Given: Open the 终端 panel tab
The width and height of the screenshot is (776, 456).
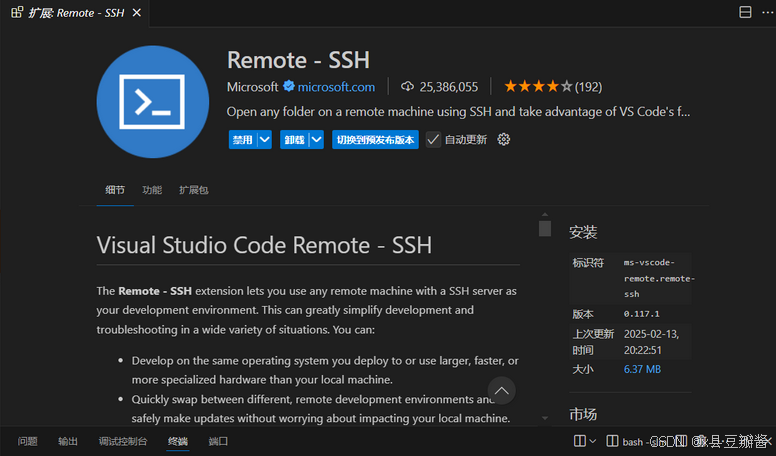Looking at the screenshot, I should click(178, 441).
